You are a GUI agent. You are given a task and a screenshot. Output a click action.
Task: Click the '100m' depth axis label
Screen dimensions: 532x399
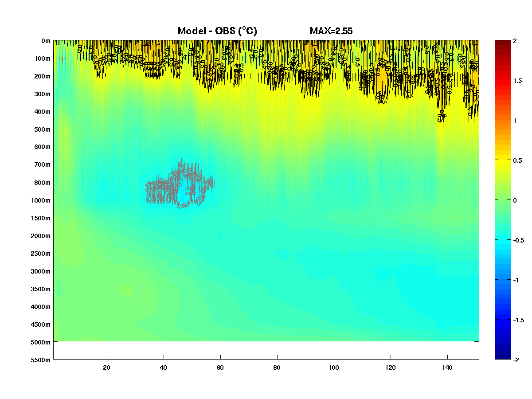click(43, 59)
